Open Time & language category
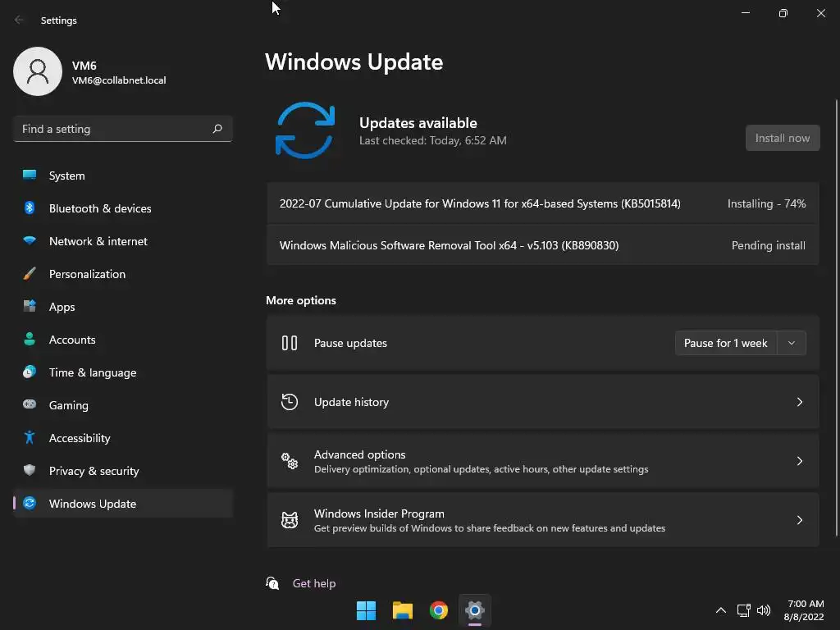Image resolution: width=840 pixels, height=630 pixels. [123, 372]
